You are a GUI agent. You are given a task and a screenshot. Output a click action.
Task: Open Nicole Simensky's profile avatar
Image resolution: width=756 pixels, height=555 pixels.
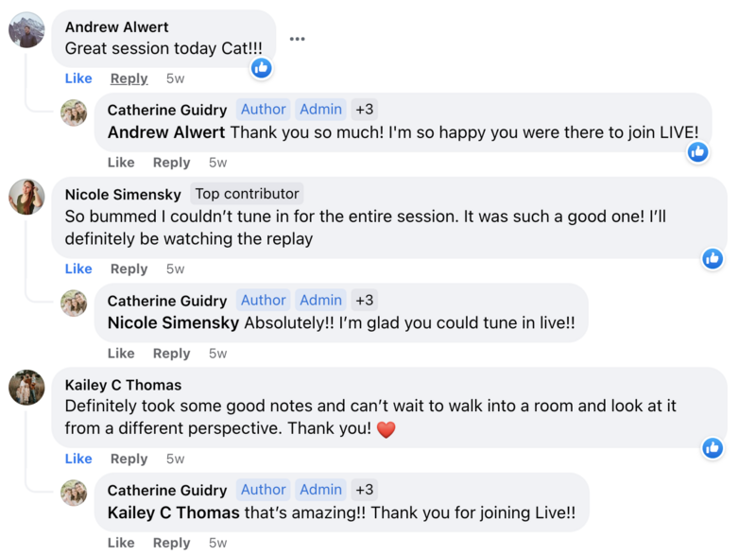pyautogui.click(x=27, y=197)
